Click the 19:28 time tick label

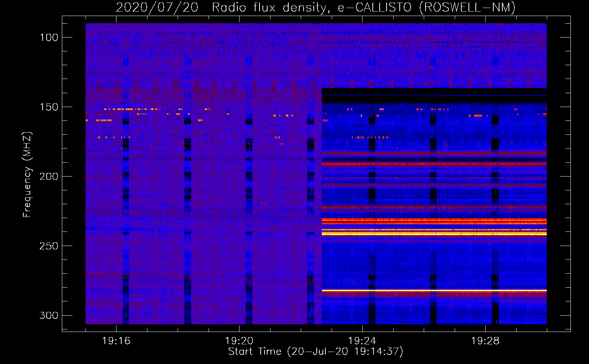point(485,341)
